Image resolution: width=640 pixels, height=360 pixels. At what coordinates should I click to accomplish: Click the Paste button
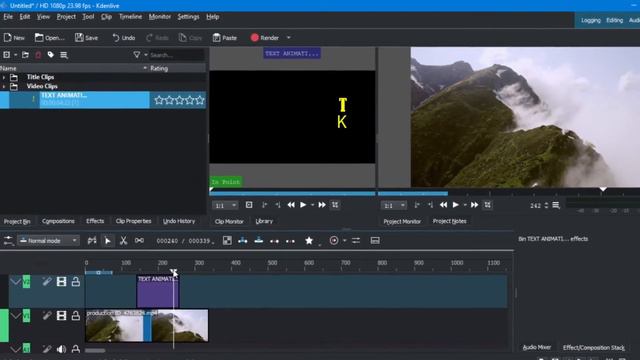pos(224,38)
